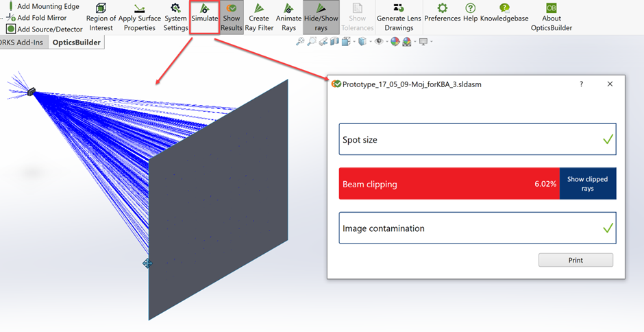Click the red Beam clipping result bar
The image size is (644, 332).
click(449, 184)
